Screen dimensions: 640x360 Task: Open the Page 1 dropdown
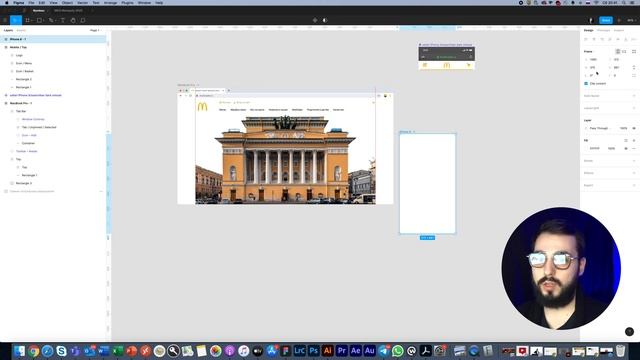point(95,30)
